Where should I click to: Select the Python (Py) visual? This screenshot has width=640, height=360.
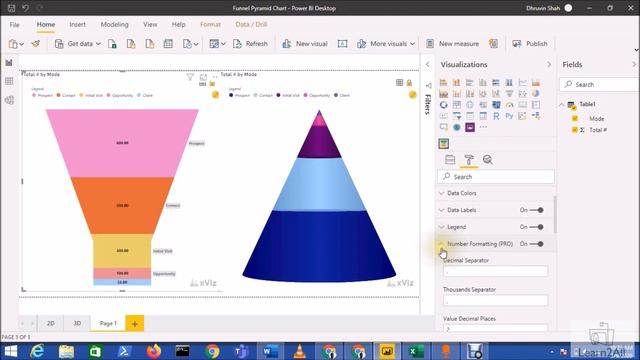[x=509, y=116]
